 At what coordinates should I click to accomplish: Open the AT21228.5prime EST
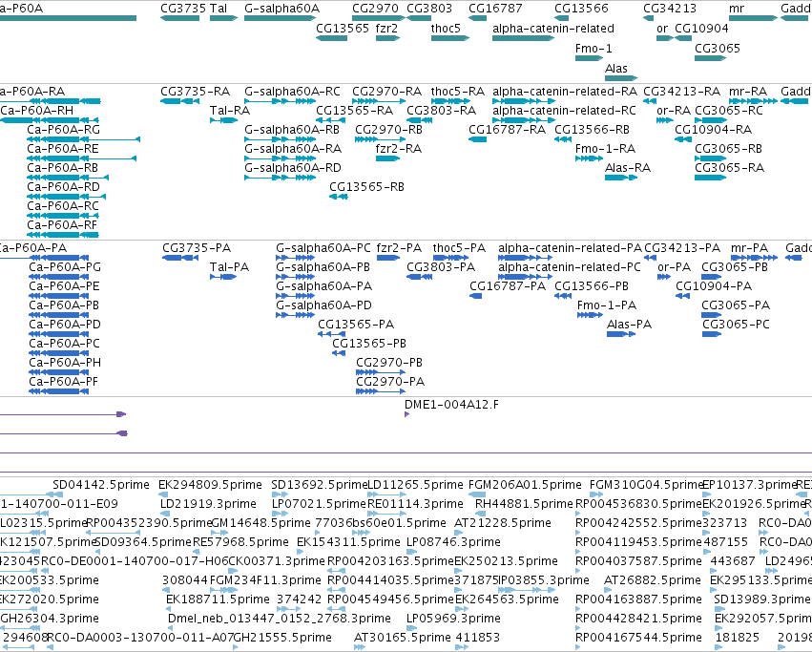click(x=458, y=534)
